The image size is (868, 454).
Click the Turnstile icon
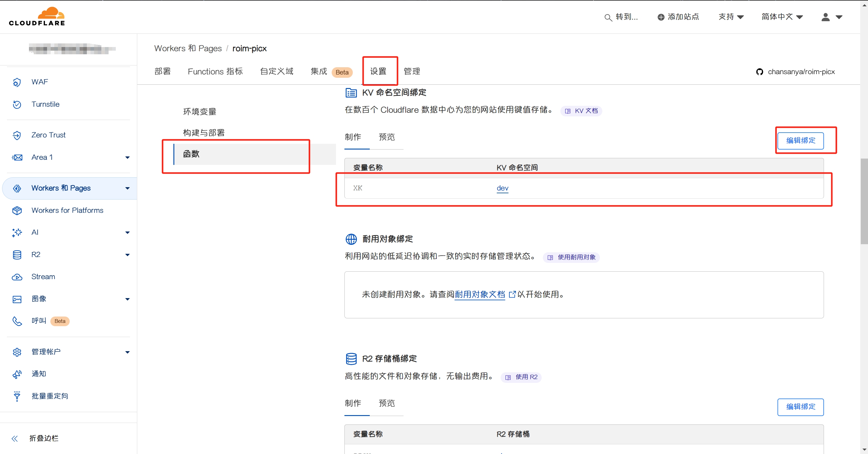17,104
